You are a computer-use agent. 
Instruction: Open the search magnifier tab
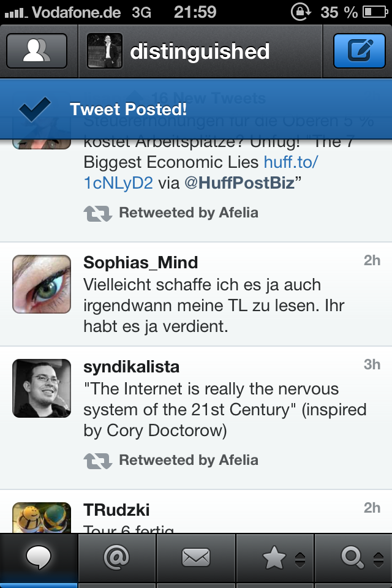click(x=352, y=557)
